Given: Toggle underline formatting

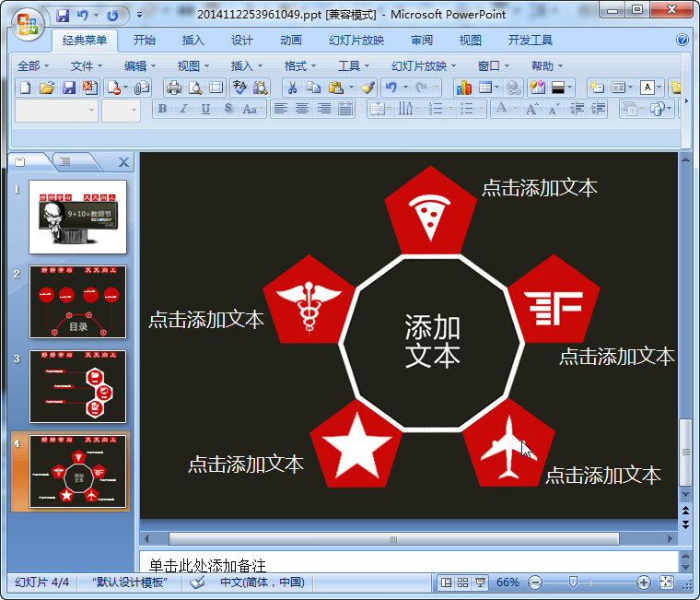Looking at the screenshot, I should [205, 109].
